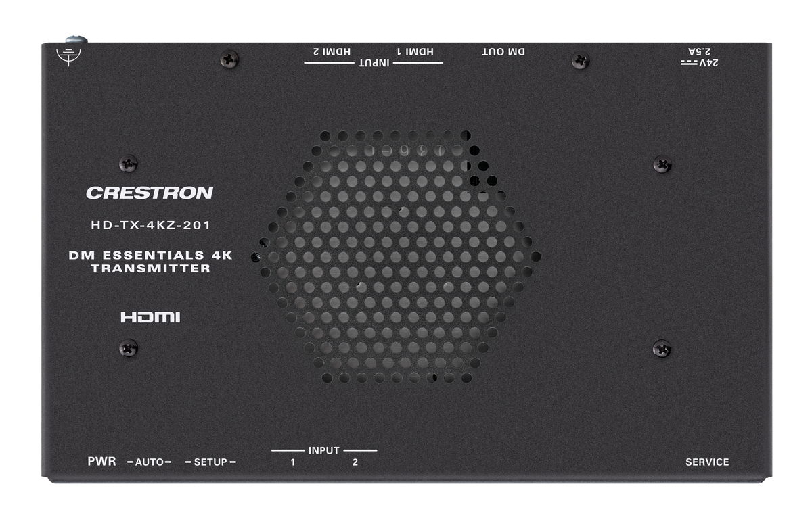Click the screw near the DM OUT label
The height and width of the screenshot is (528, 812).
coord(581,61)
